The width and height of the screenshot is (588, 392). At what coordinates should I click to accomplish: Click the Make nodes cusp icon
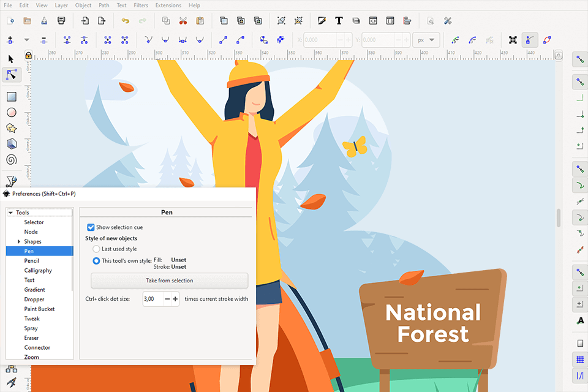148,40
